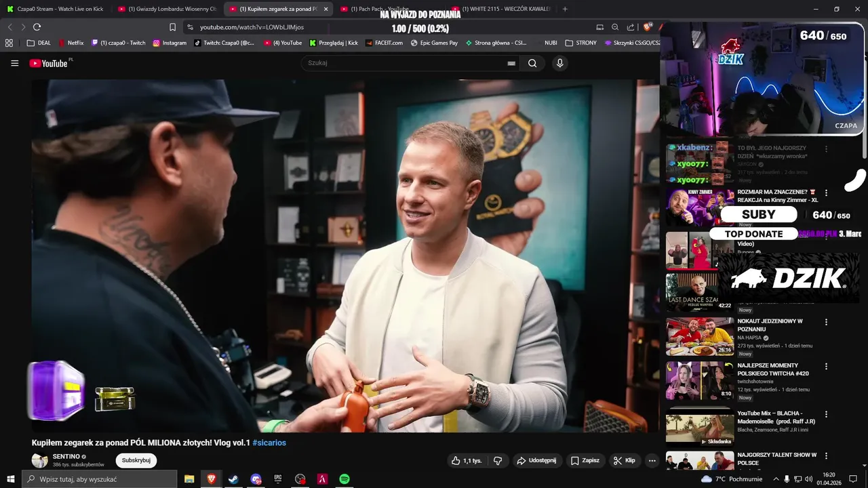This screenshot has width=868, height=488.
Task: Like the video with thumbs-up 1,1 tys.
Action: 467,460
